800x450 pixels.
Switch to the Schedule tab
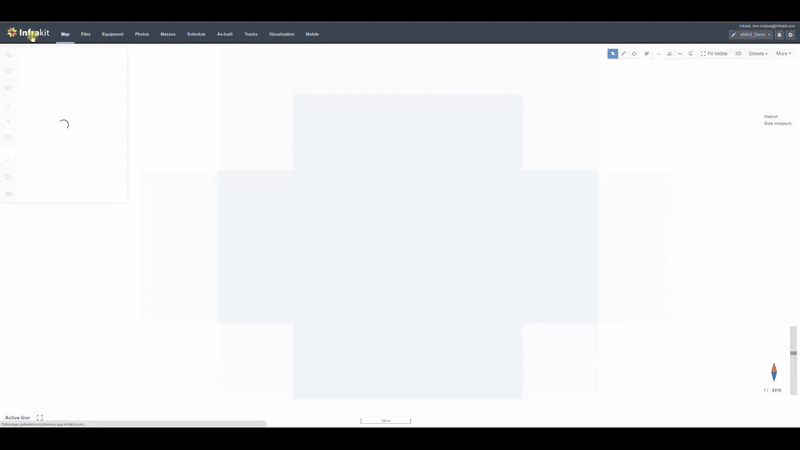coord(196,34)
